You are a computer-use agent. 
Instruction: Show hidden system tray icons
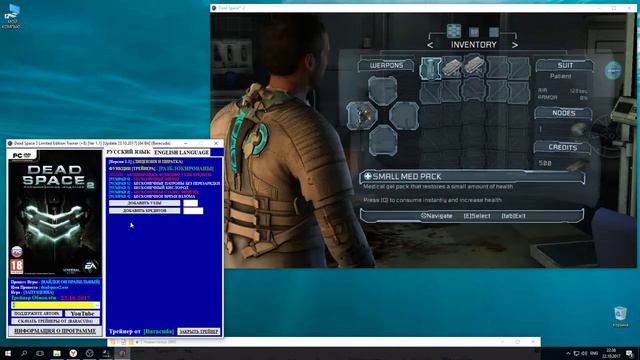coord(568,353)
